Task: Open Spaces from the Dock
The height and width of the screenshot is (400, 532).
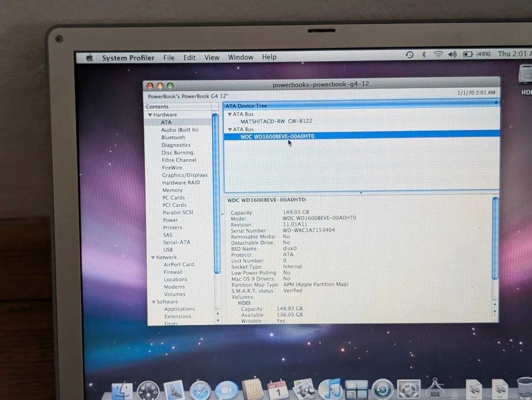Action: [x=356, y=389]
